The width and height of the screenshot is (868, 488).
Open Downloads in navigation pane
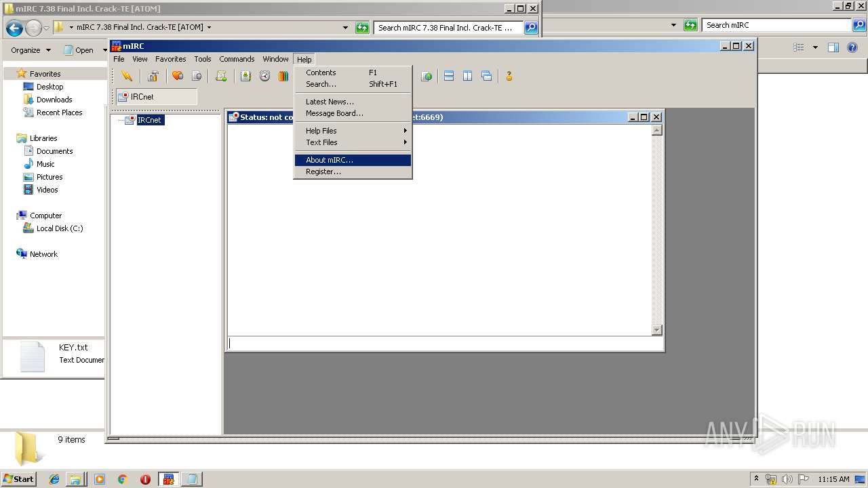[54, 100]
